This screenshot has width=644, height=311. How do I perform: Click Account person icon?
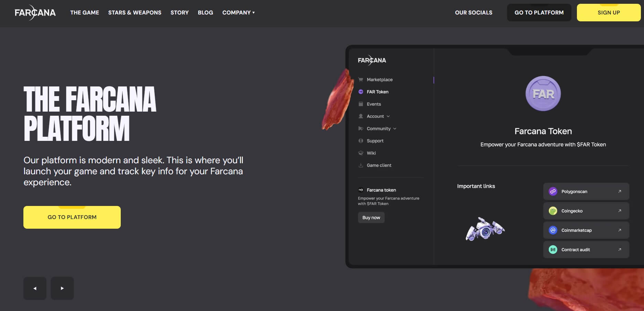click(x=361, y=116)
